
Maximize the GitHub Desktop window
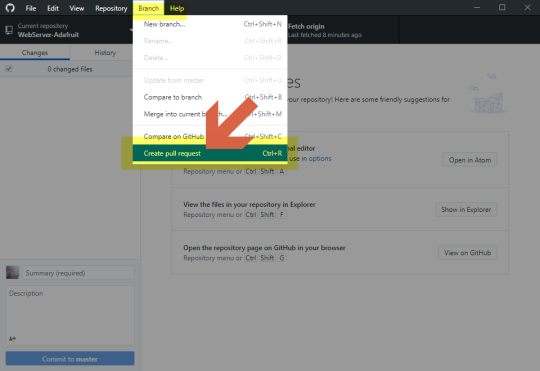tap(502, 8)
